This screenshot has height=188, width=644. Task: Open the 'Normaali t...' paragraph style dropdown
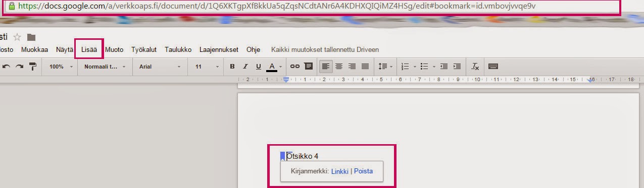coord(105,67)
